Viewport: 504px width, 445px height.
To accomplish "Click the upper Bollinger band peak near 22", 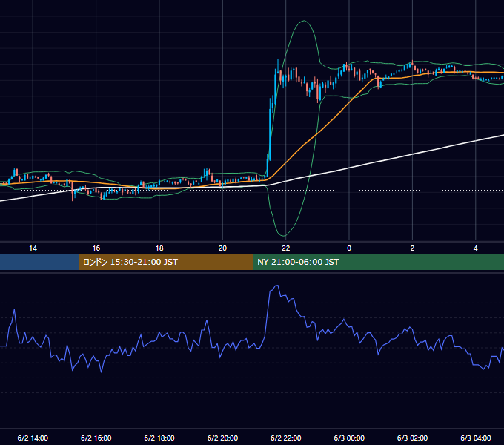I will (x=303, y=21).
